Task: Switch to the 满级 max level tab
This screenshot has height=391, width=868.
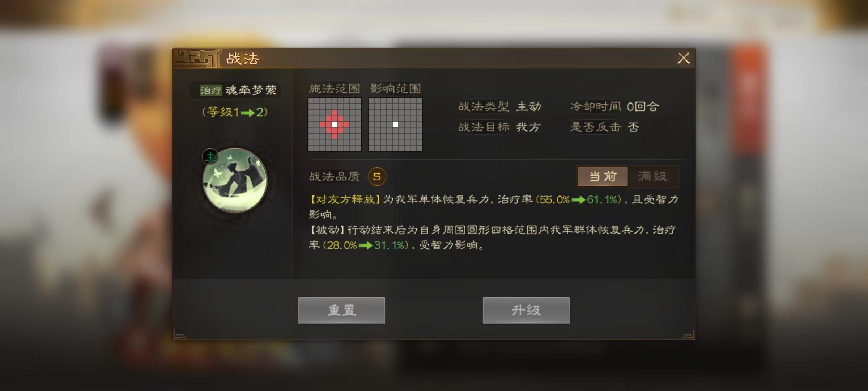Action: [x=653, y=176]
